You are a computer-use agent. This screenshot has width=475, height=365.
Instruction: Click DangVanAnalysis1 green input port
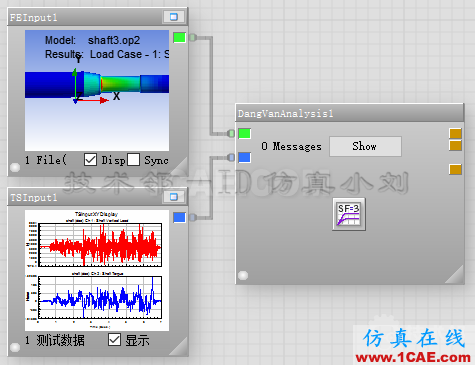[x=245, y=134]
